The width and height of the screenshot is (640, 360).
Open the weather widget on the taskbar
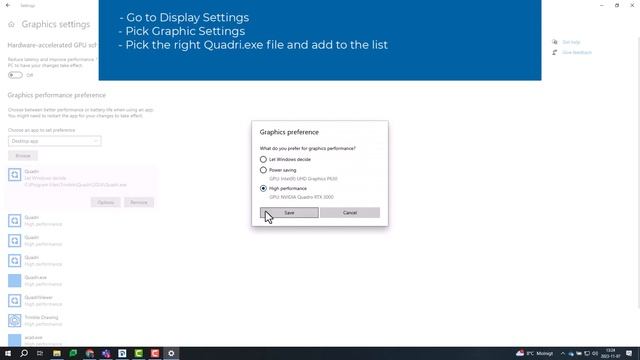click(x=534, y=353)
